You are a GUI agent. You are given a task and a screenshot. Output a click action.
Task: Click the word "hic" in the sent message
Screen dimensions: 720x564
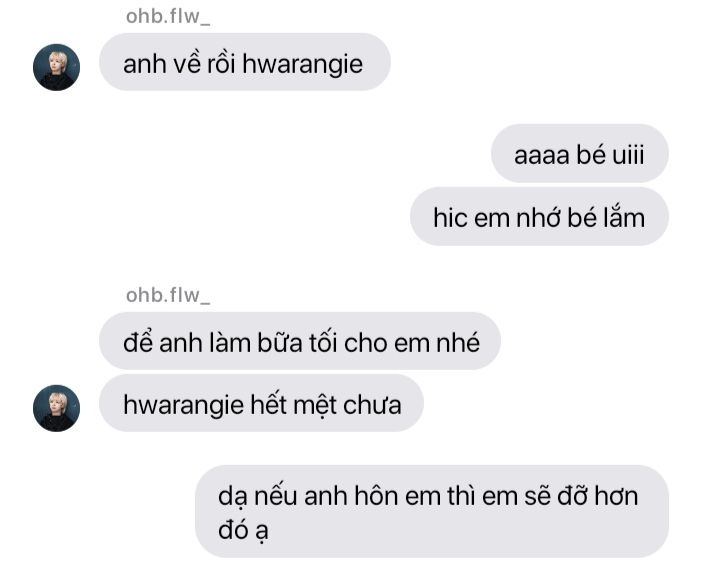coord(450,217)
